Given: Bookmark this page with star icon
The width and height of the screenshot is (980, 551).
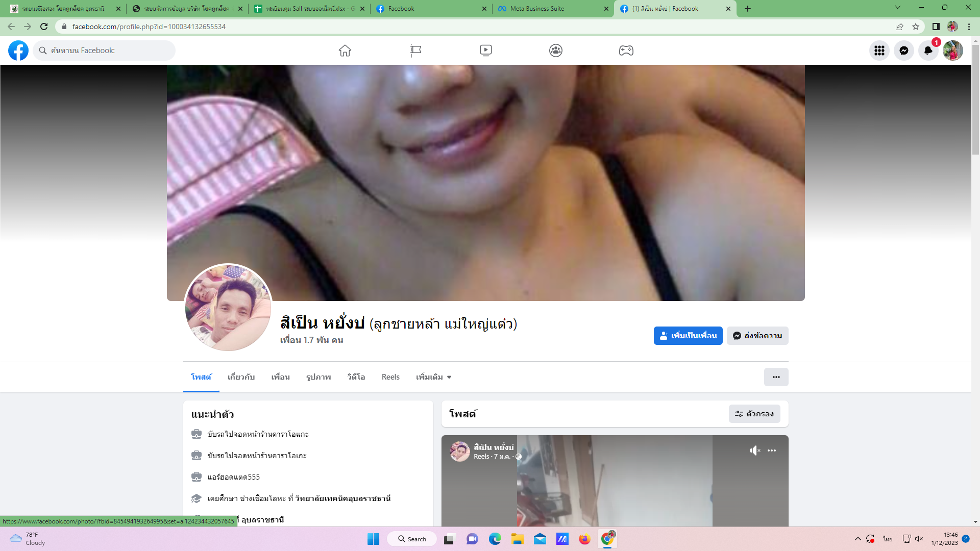Looking at the screenshot, I should point(916,27).
